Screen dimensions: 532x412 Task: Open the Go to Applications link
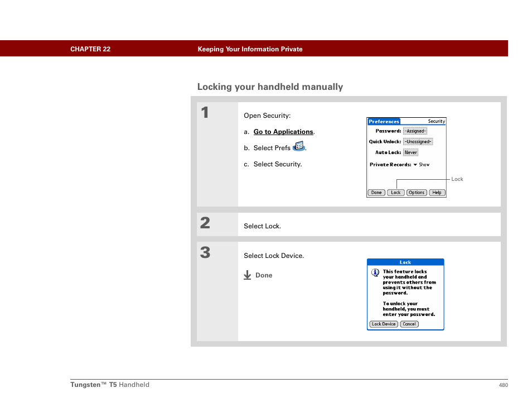pos(283,132)
